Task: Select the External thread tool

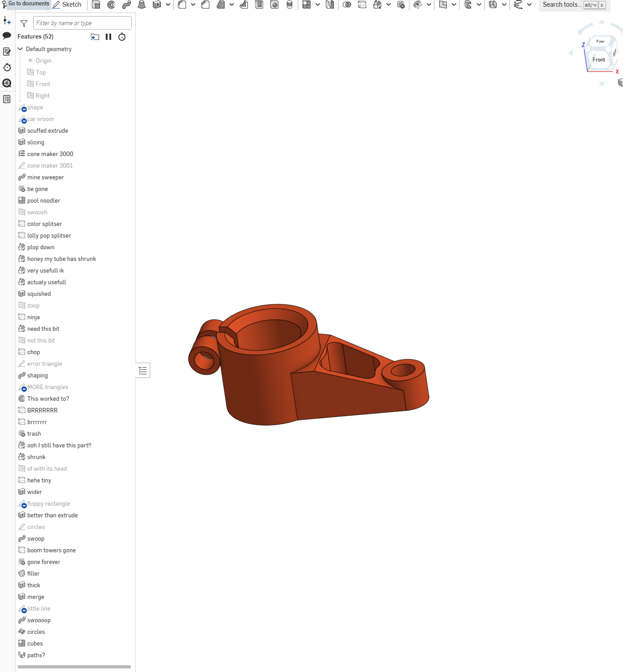Action: (x=290, y=4)
